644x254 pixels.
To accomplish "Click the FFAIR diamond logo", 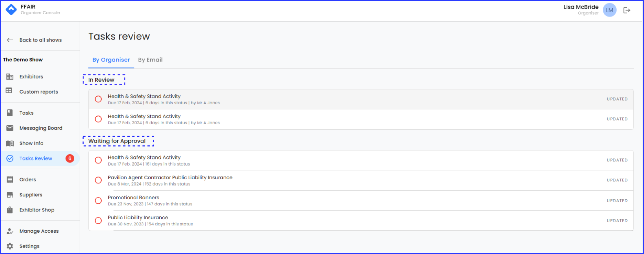I will 11,10.
